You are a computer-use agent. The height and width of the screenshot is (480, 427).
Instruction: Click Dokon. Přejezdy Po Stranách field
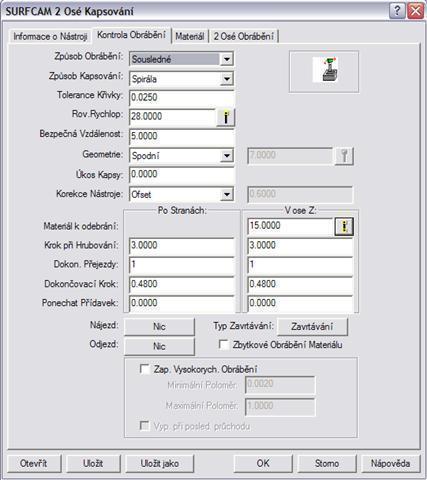pos(182,265)
